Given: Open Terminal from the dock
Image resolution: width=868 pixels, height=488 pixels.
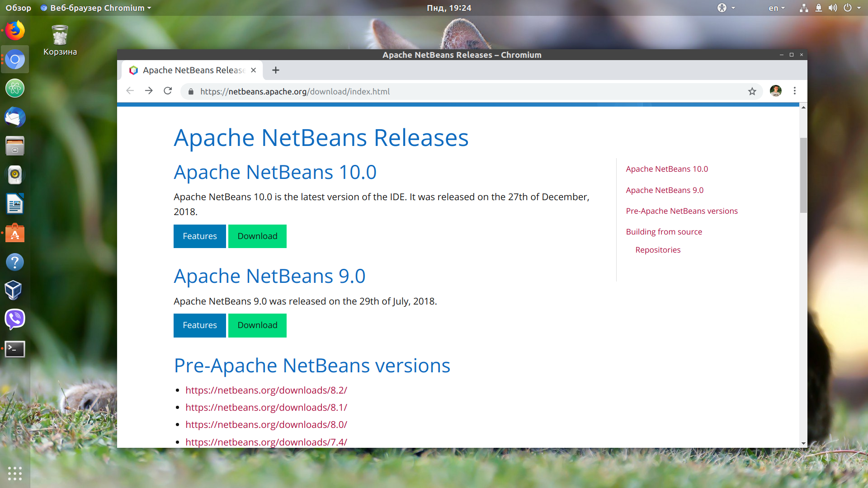Looking at the screenshot, I should point(15,349).
